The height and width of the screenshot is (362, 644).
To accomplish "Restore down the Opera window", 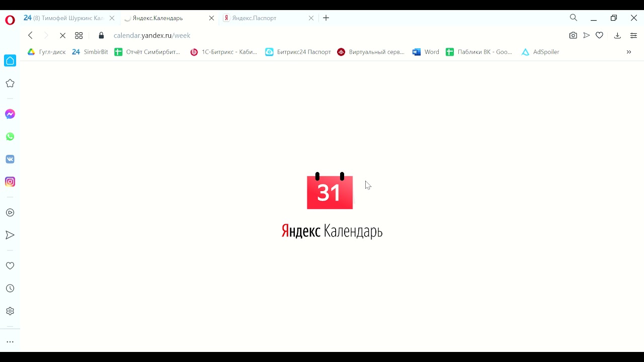I will click(614, 18).
